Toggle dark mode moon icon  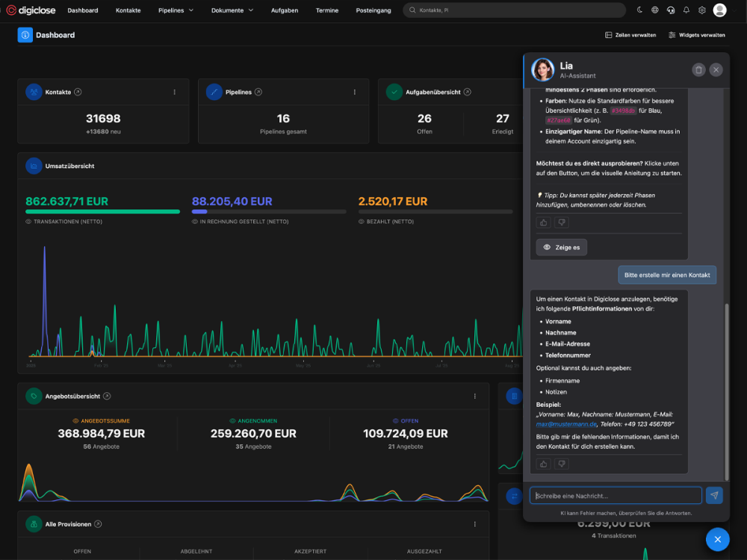click(x=639, y=10)
